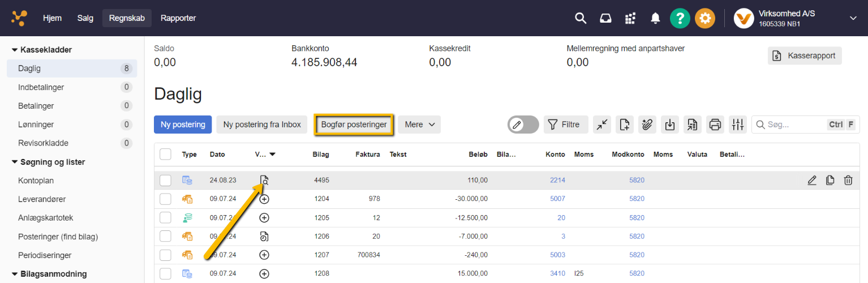Click the Ny postering button
Image resolution: width=868 pixels, height=283 pixels.
point(183,125)
